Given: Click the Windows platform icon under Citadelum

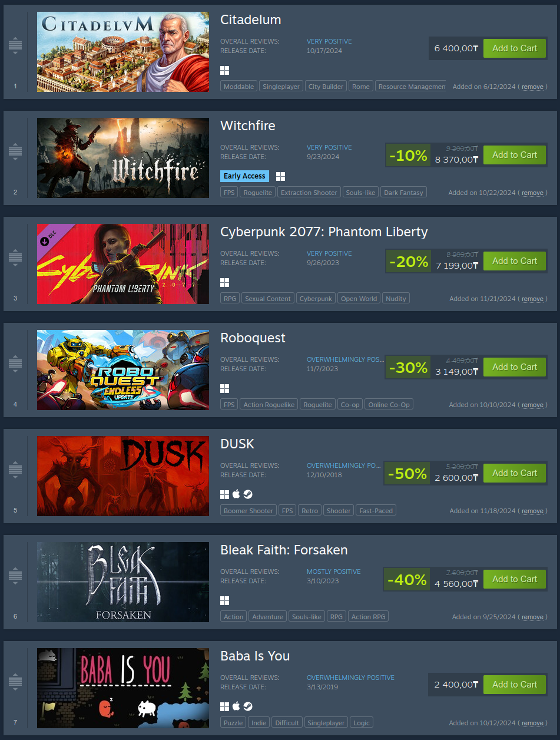Looking at the screenshot, I should point(224,70).
